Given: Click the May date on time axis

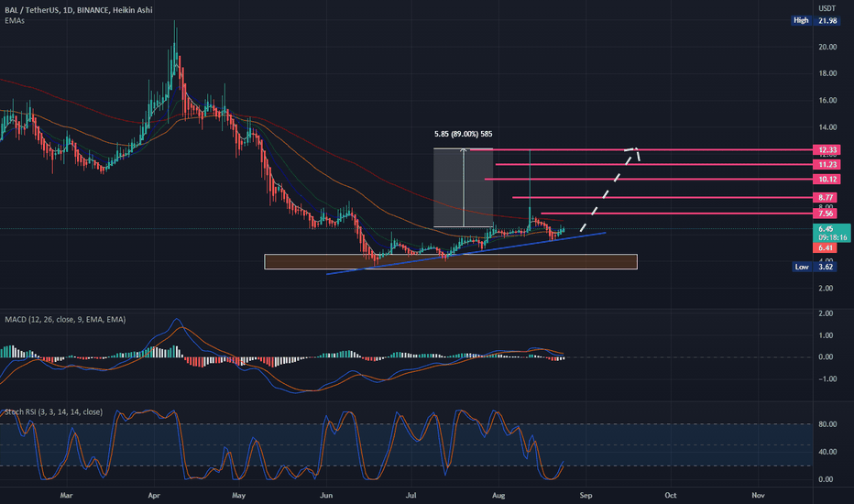Looking at the screenshot, I should pyautogui.click(x=238, y=495).
